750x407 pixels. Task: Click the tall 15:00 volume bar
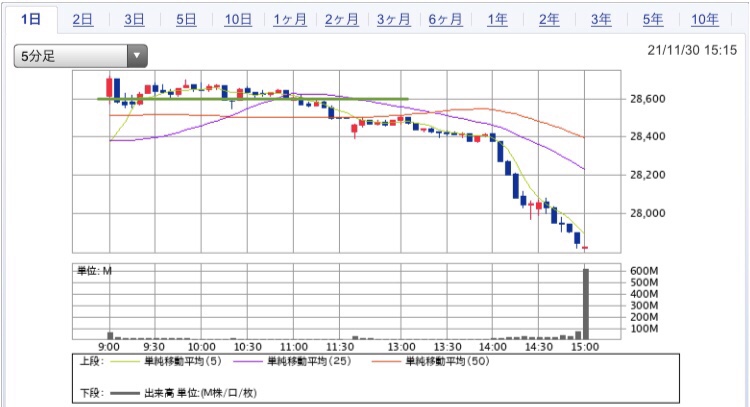[585, 304]
